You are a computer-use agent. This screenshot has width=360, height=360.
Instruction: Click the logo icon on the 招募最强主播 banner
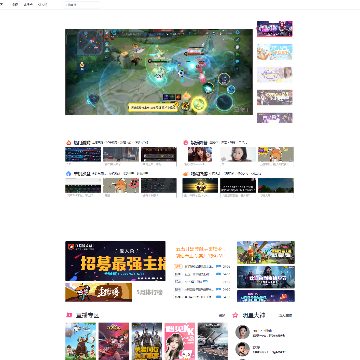(71, 247)
